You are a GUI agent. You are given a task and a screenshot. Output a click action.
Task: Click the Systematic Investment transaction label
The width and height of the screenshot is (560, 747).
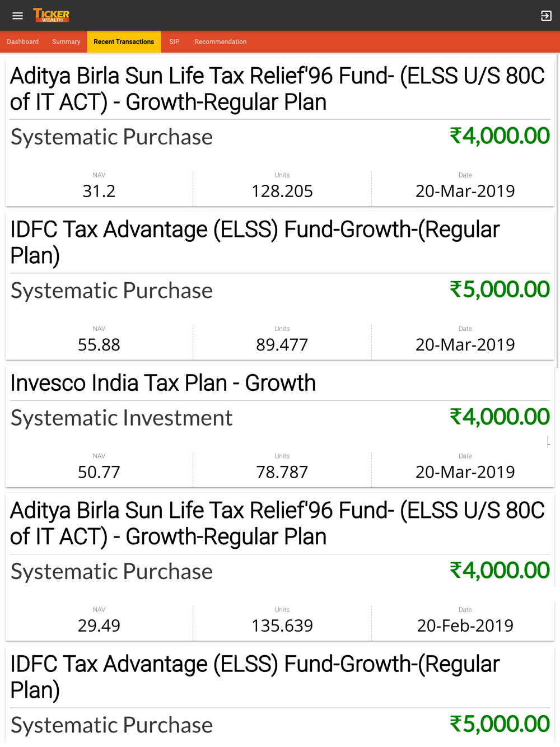click(x=122, y=418)
